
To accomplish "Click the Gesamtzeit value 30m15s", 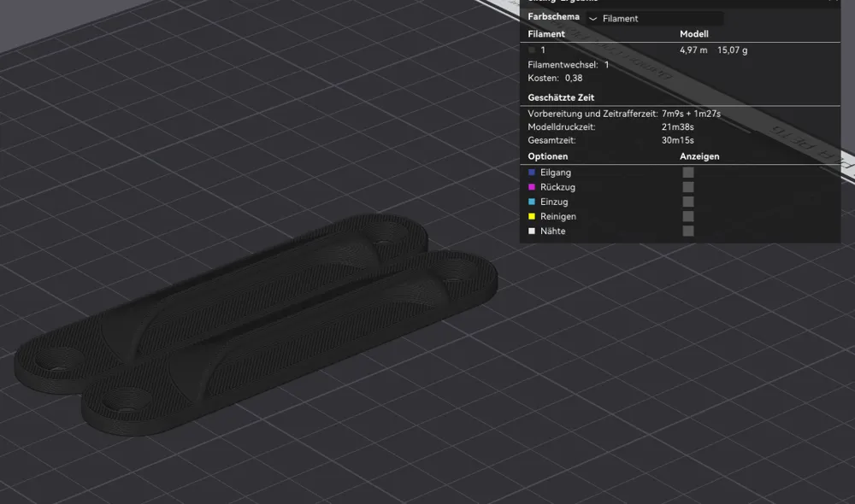I will 678,140.
